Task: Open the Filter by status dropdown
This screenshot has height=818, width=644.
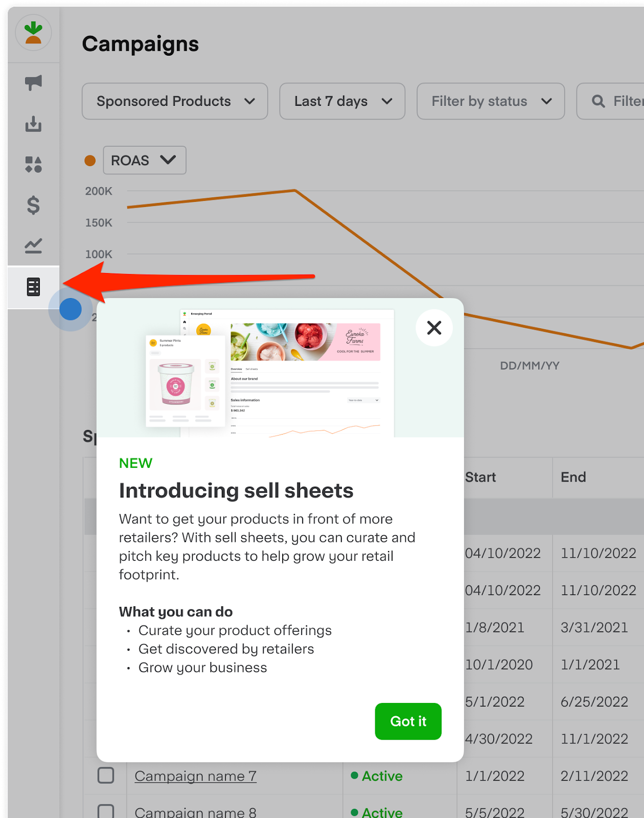Action: pos(491,101)
